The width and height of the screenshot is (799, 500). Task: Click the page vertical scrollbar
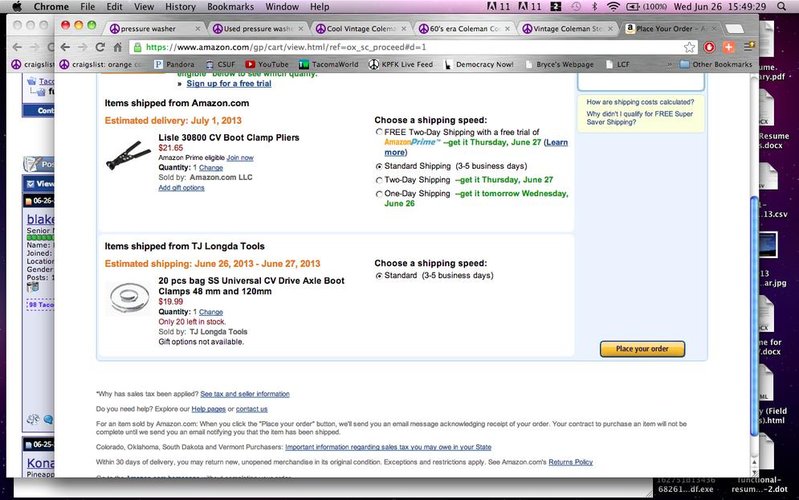point(754,316)
